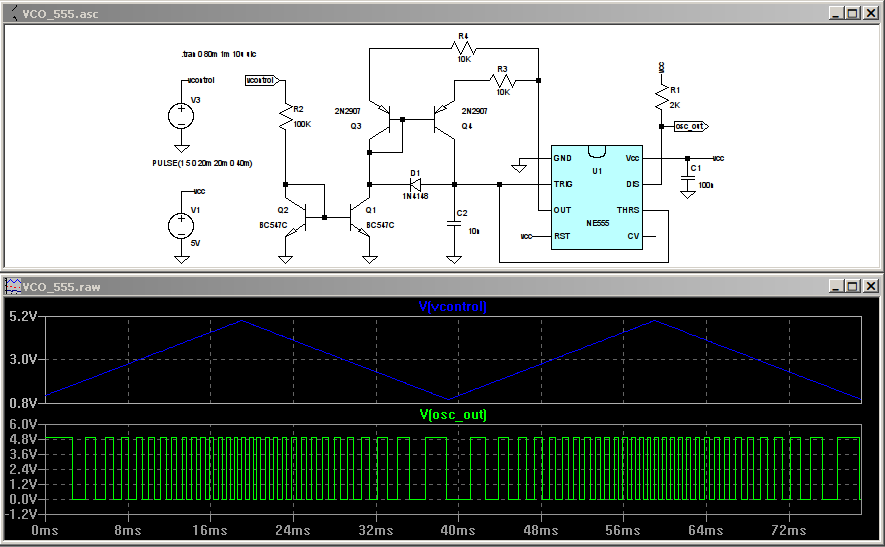Click the 100K value of R2
The height and width of the screenshot is (547, 885).
pyautogui.click(x=302, y=124)
